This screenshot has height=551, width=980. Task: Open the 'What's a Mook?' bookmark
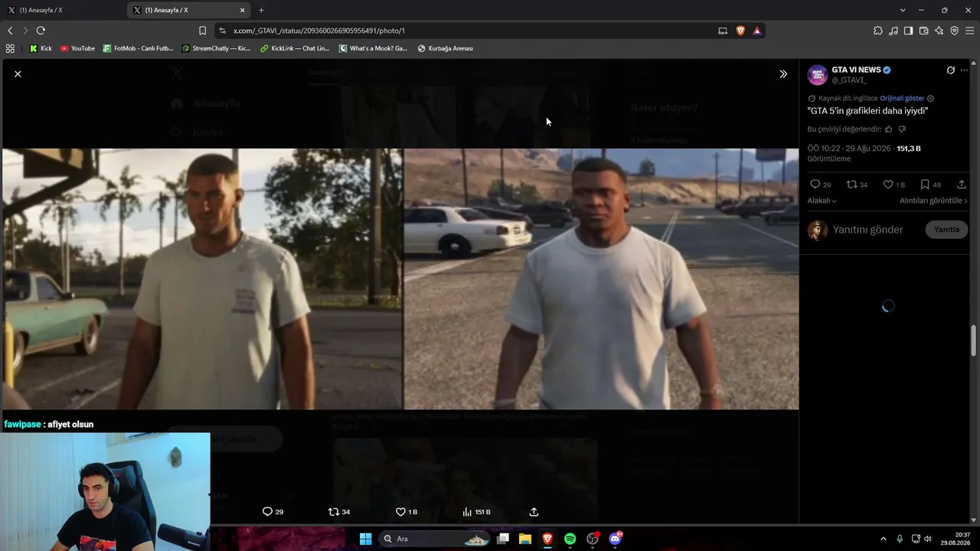tap(373, 48)
